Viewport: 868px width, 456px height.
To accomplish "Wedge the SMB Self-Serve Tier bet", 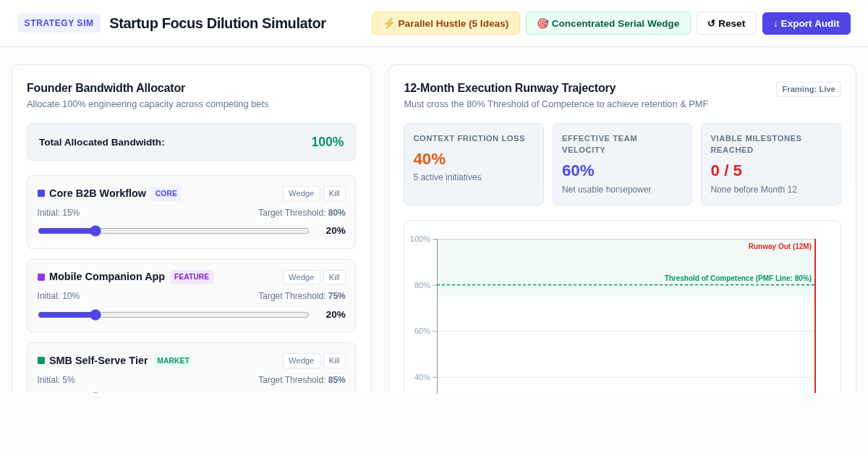I will (302, 360).
